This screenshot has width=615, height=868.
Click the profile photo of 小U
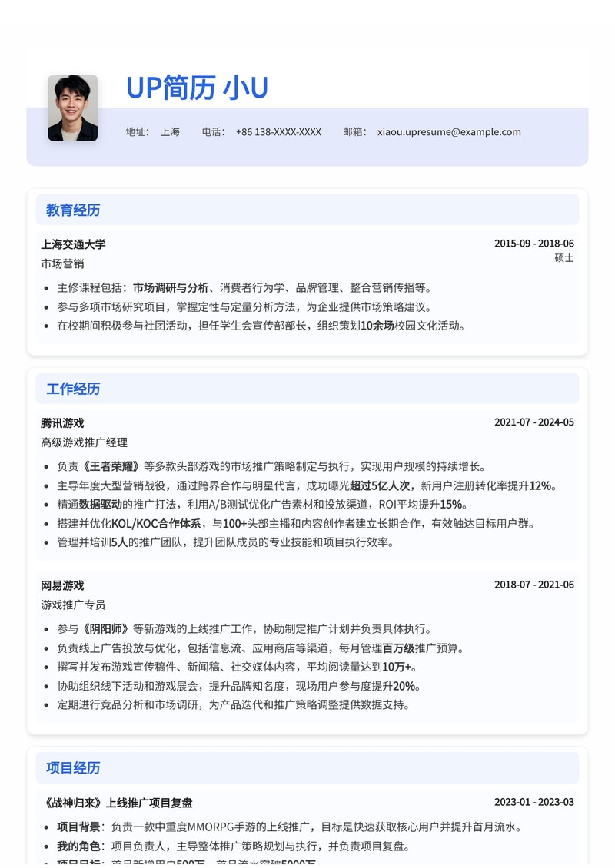(x=73, y=107)
